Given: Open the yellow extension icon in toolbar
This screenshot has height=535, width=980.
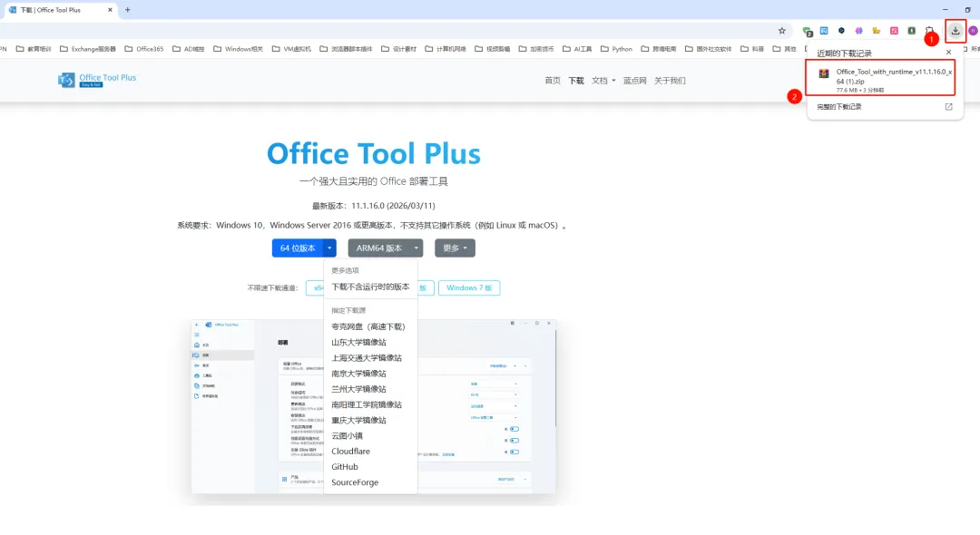Looking at the screenshot, I should click(x=877, y=31).
